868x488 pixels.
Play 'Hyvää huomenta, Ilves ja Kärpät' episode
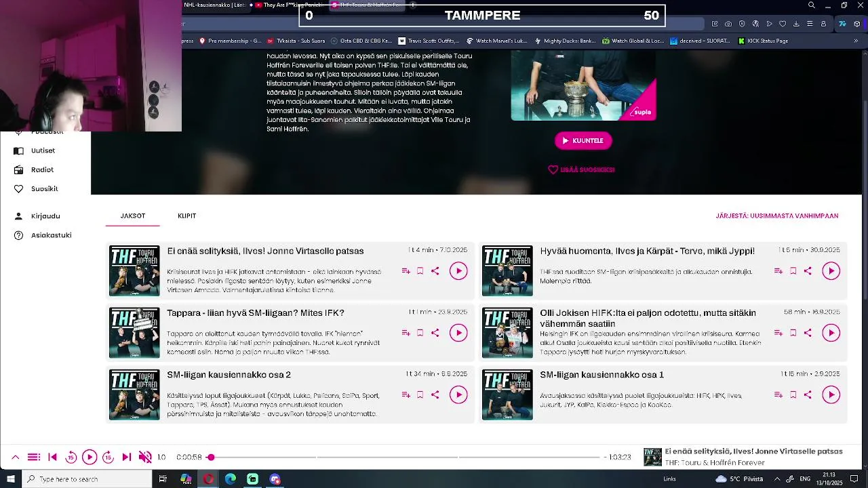(831, 271)
